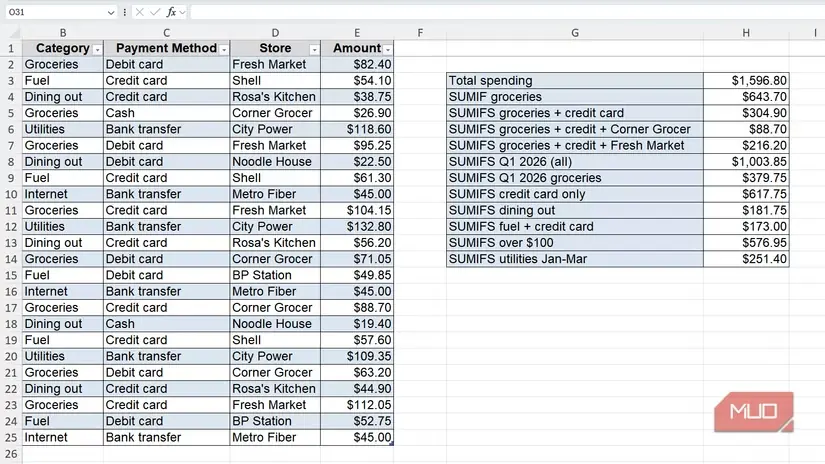The width and height of the screenshot is (825, 464).
Task: Select column G header
Action: [x=575, y=33]
